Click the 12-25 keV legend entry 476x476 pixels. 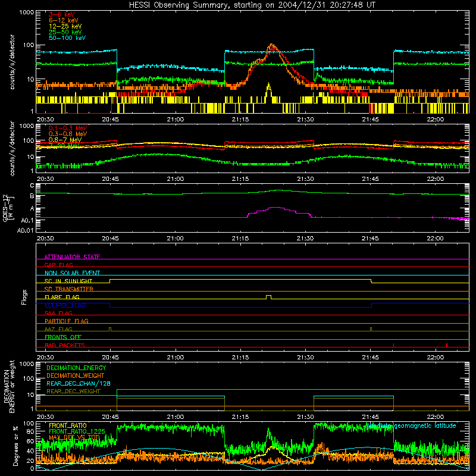point(65,26)
